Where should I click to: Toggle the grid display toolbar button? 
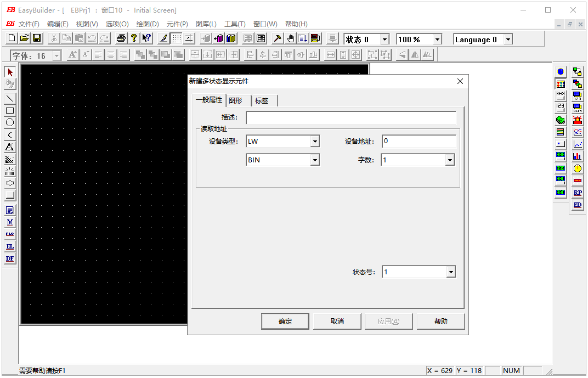(177, 38)
